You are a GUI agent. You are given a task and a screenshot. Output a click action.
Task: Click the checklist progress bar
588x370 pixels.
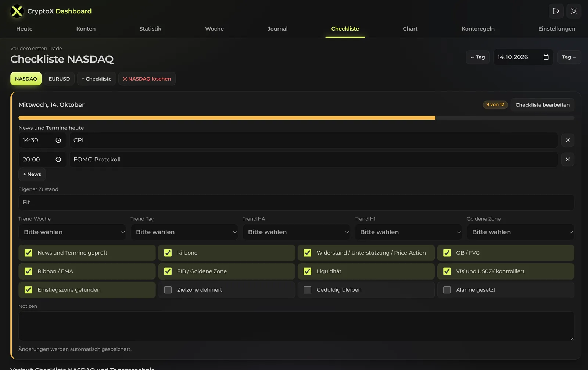tap(296, 118)
